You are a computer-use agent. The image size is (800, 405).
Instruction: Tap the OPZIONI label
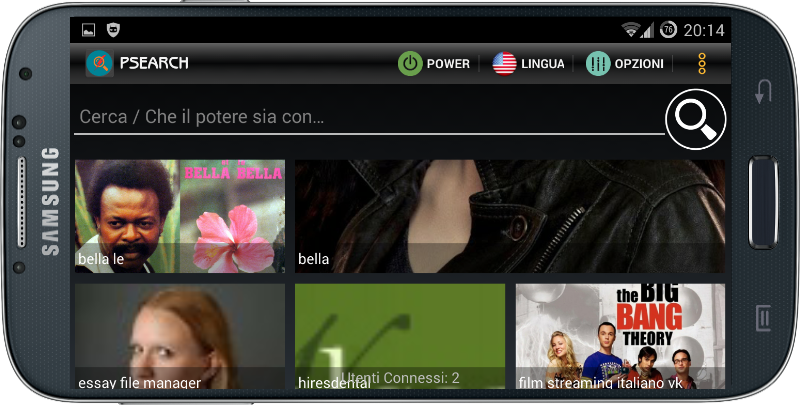point(639,64)
